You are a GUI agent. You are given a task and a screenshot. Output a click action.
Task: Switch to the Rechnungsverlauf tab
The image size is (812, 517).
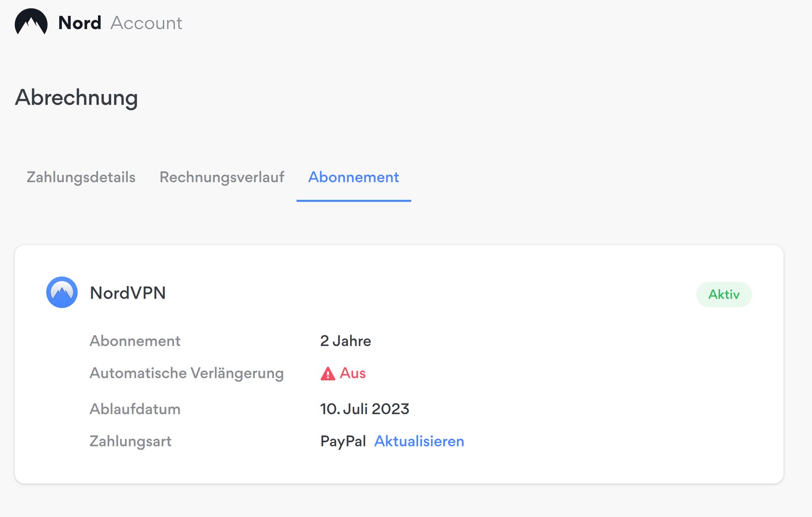[x=222, y=177]
